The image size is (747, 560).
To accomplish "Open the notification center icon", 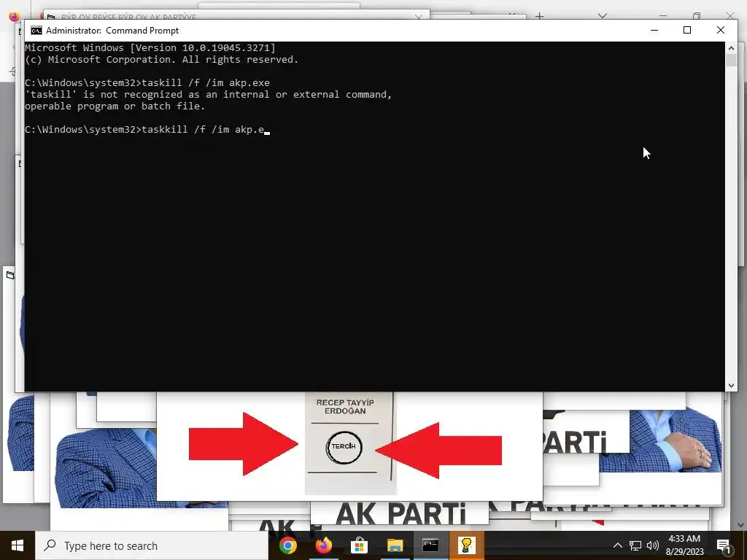I will click(x=724, y=545).
